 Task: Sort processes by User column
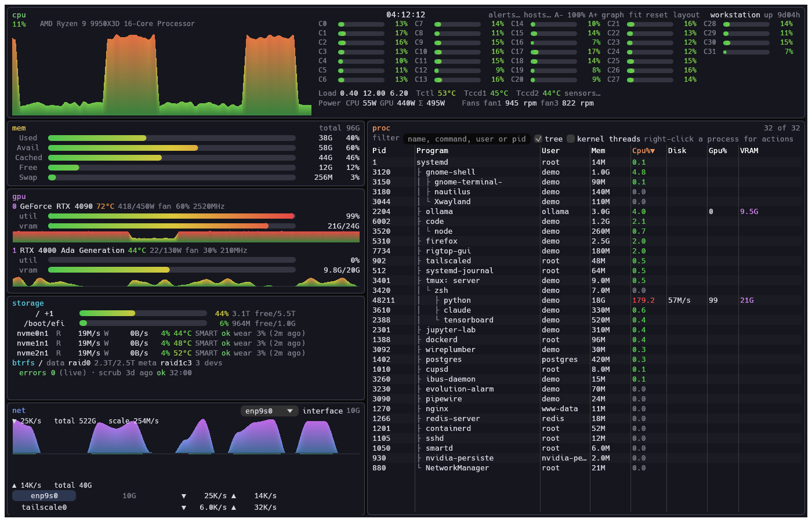pos(550,151)
